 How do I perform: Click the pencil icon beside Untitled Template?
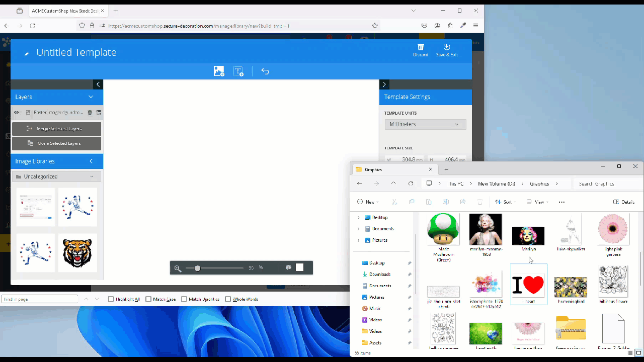click(x=27, y=54)
